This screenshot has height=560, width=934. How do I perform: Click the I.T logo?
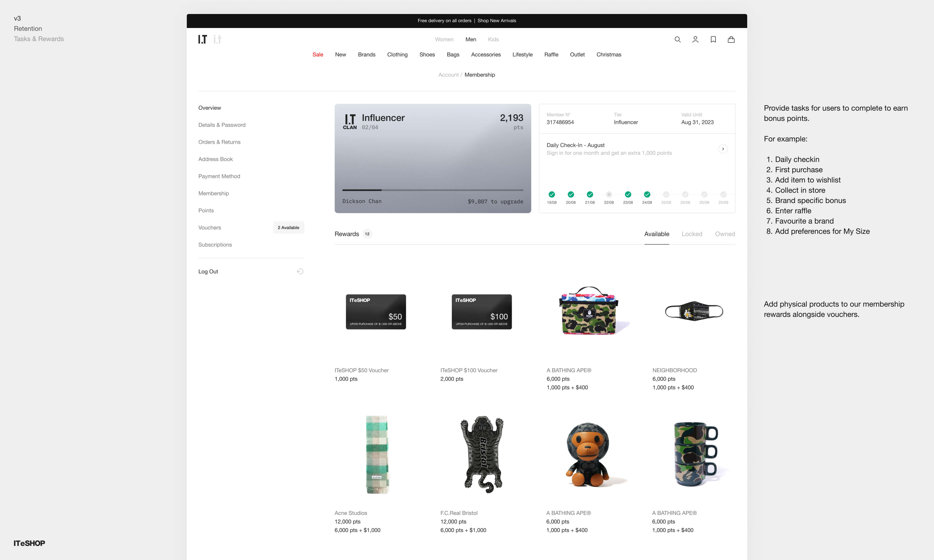(203, 39)
